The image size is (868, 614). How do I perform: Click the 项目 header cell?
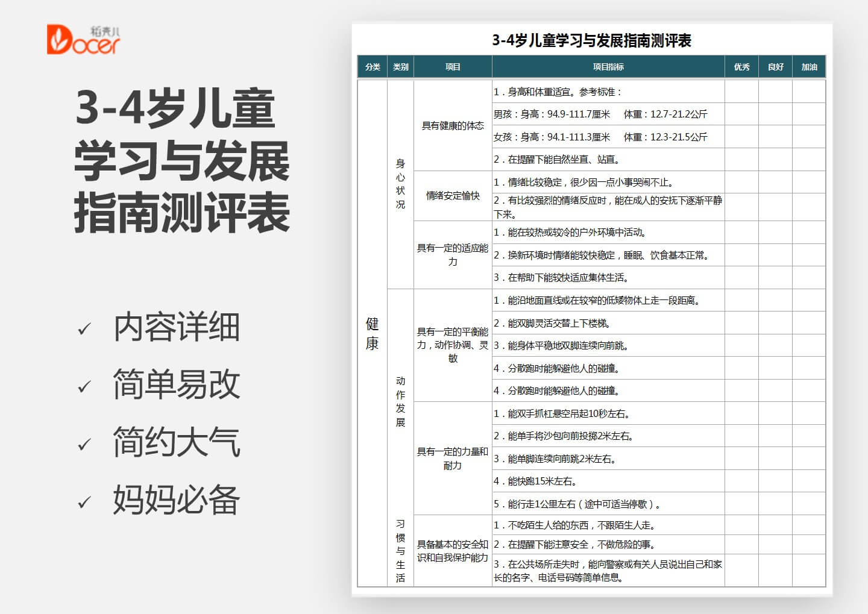(453, 67)
